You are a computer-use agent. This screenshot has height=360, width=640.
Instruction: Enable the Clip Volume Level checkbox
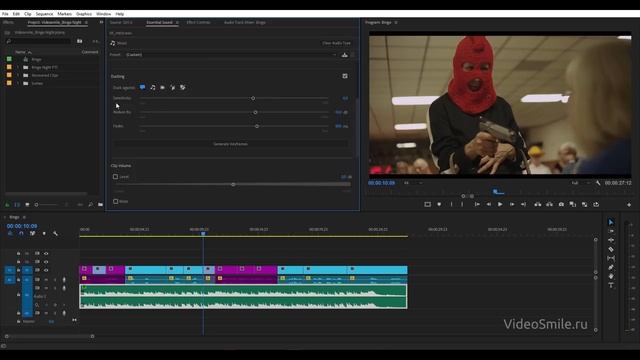click(x=116, y=177)
